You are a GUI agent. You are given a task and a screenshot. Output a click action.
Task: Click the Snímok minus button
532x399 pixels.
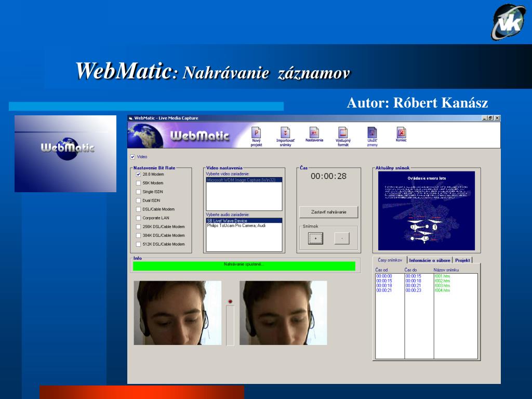coord(342,238)
